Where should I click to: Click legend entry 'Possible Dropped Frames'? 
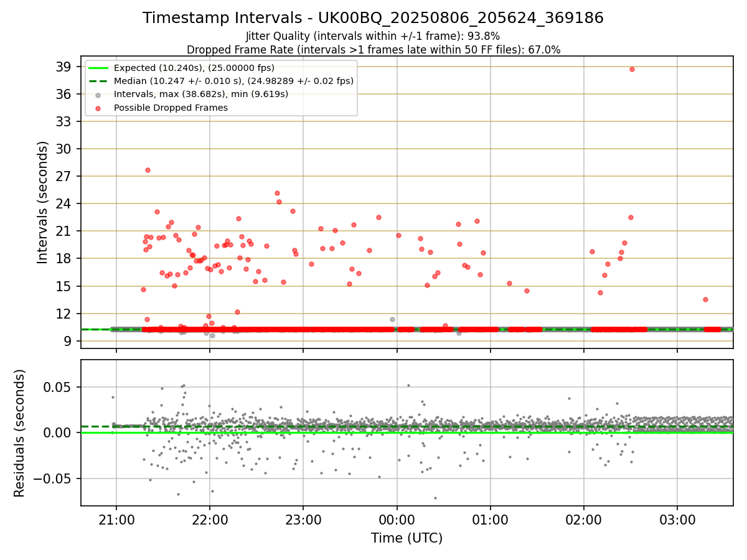171,108
